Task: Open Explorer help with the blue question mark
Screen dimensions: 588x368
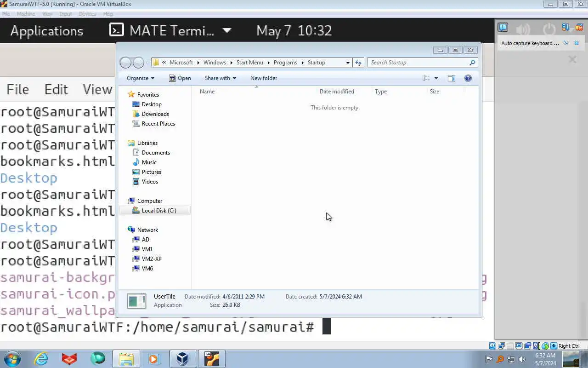Action: [468, 78]
